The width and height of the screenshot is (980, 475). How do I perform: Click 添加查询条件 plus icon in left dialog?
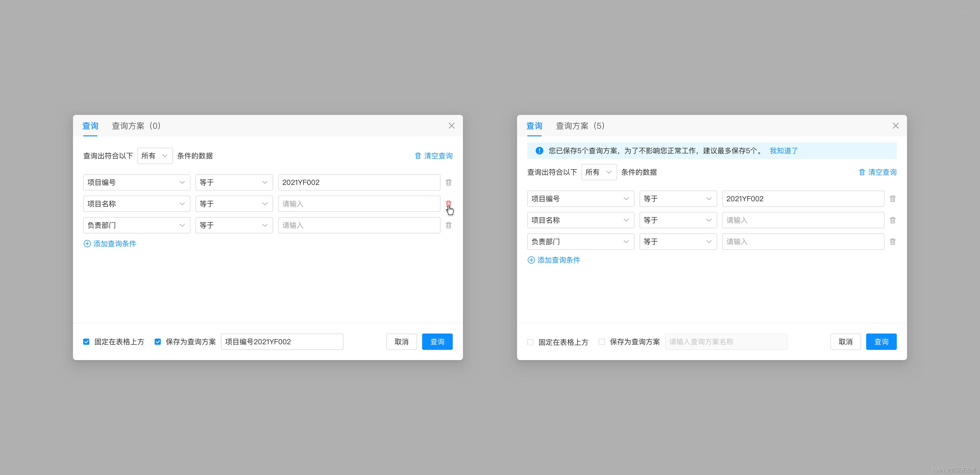click(x=87, y=244)
